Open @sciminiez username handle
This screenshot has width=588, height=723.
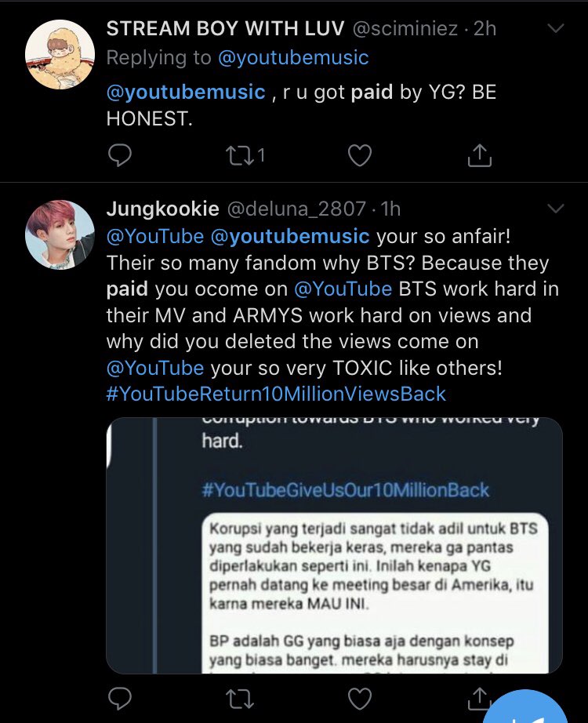(405, 28)
